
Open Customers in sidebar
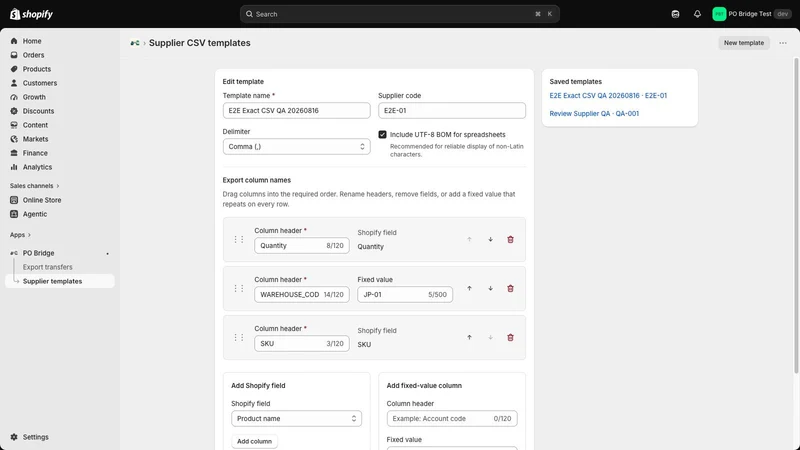[x=39, y=83]
